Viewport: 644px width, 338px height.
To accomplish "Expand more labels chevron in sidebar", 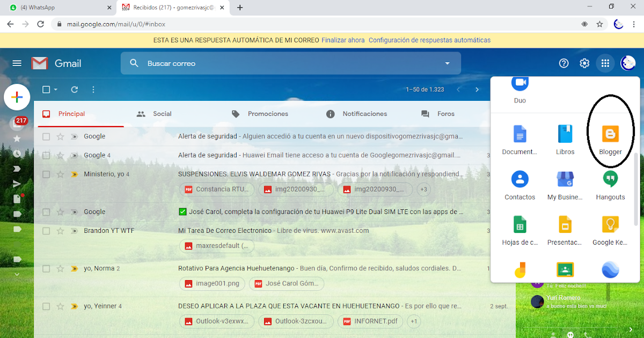I will point(17,274).
